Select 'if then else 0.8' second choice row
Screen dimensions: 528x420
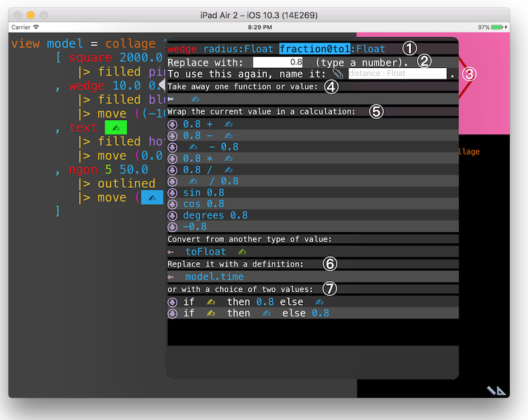pyautogui.click(x=313, y=313)
